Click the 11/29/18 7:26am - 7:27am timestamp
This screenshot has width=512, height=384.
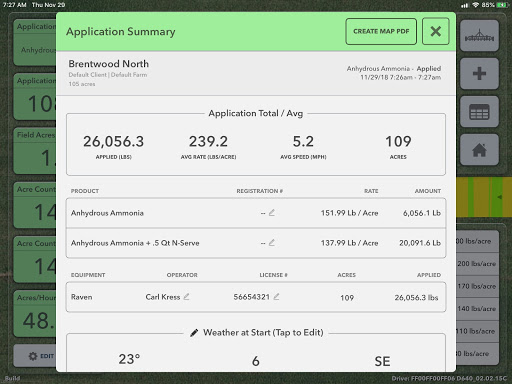point(401,77)
